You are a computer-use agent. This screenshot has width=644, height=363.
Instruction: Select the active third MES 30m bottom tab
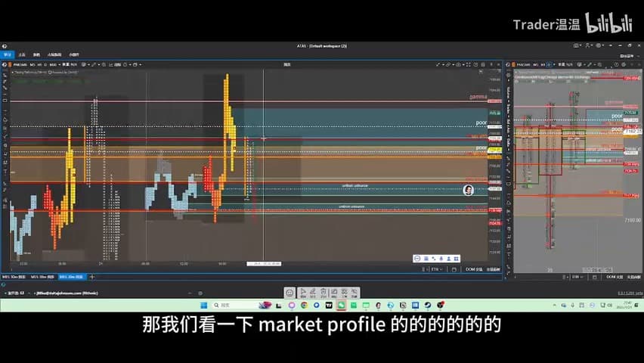pos(72,277)
